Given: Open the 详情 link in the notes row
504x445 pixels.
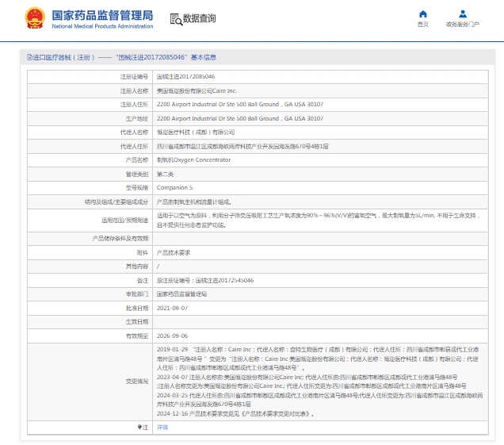Looking at the screenshot, I should pos(162,427).
